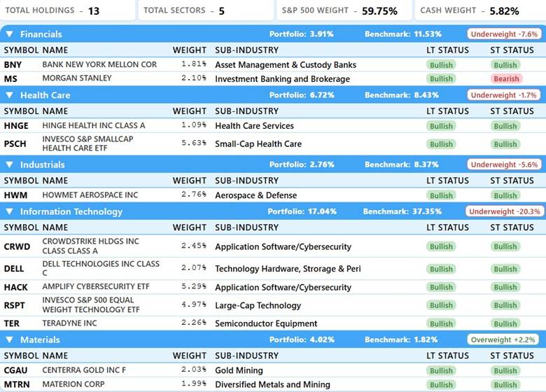Click the Cash Weight 5.82% card
This screenshot has height=392, width=546.
click(480, 10)
